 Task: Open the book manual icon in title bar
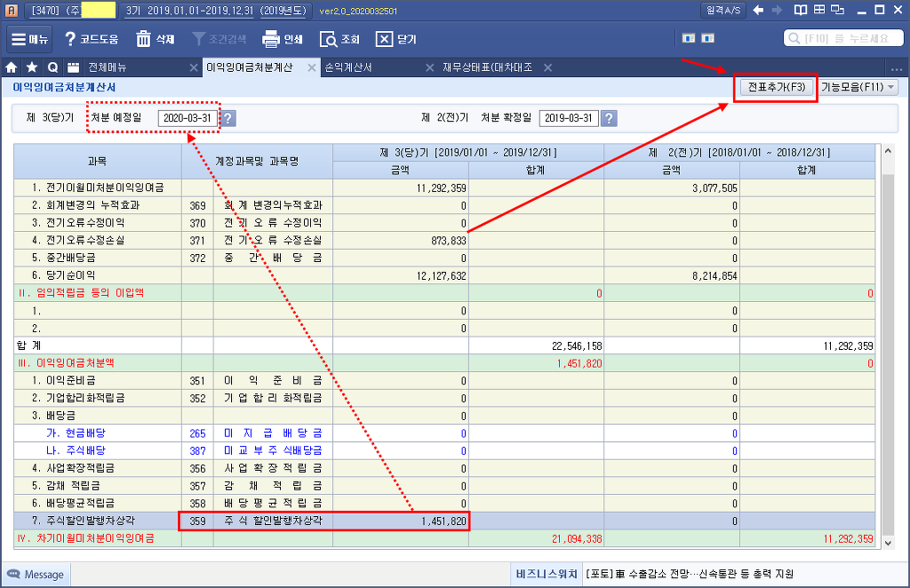pyautogui.click(x=801, y=10)
